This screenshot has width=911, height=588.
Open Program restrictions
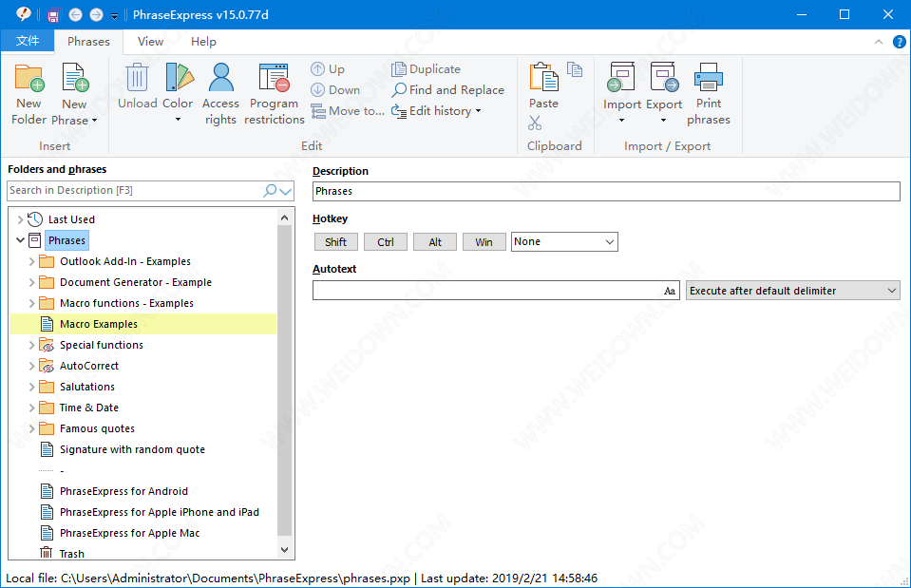tap(275, 94)
